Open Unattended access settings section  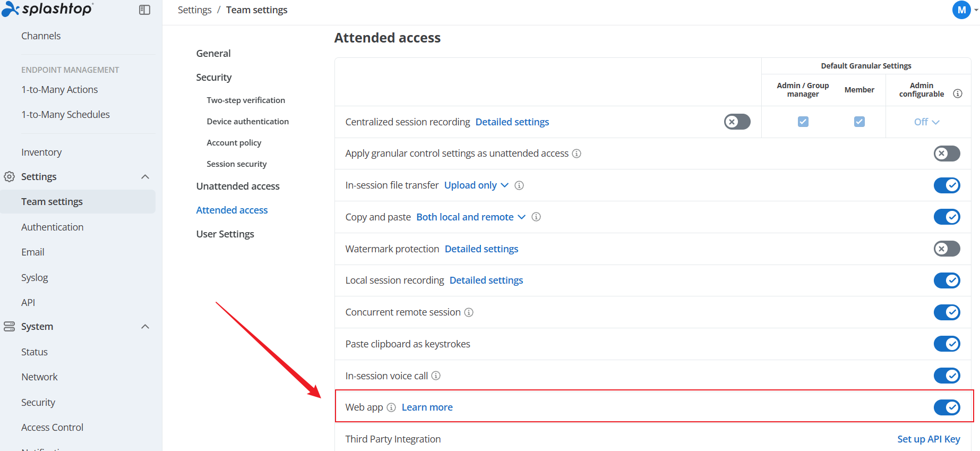(x=238, y=186)
